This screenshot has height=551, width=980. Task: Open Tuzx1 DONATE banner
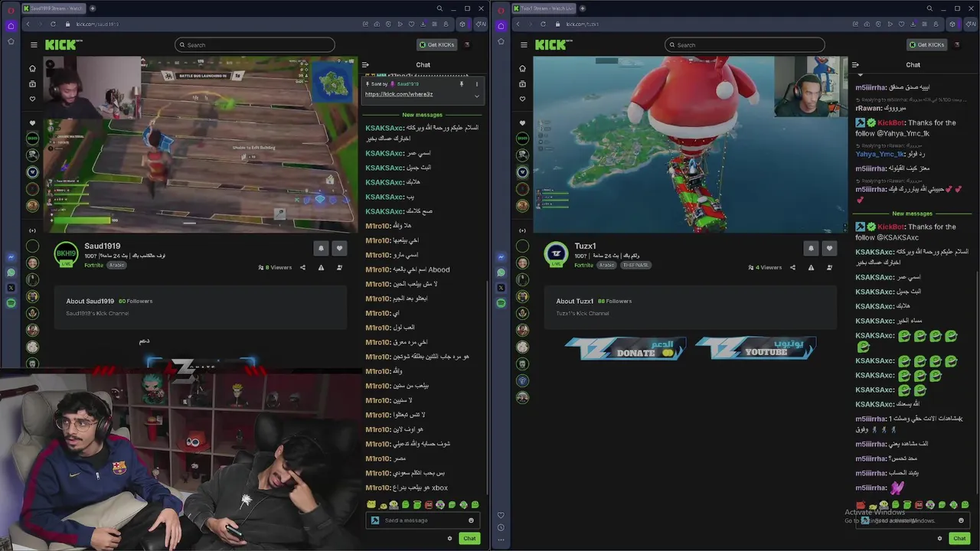click(x=625, y=348)
